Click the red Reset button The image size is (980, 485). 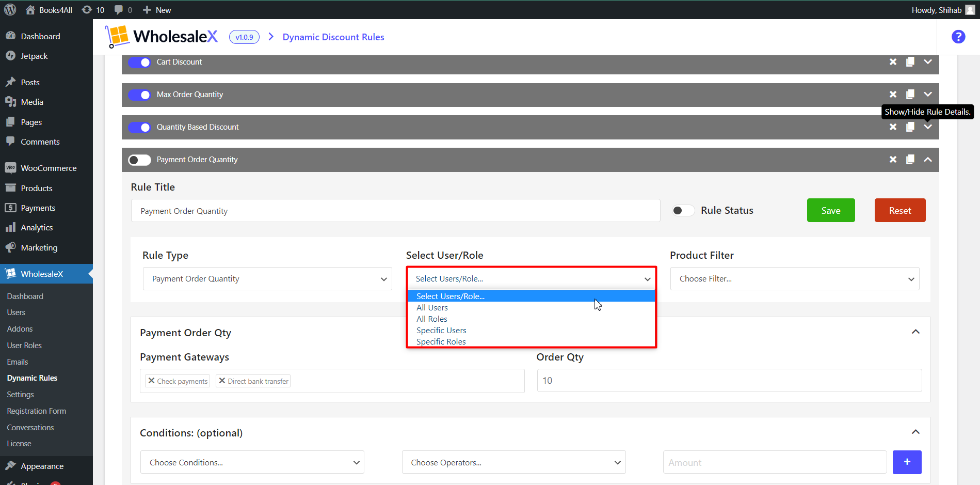[900, 210]
